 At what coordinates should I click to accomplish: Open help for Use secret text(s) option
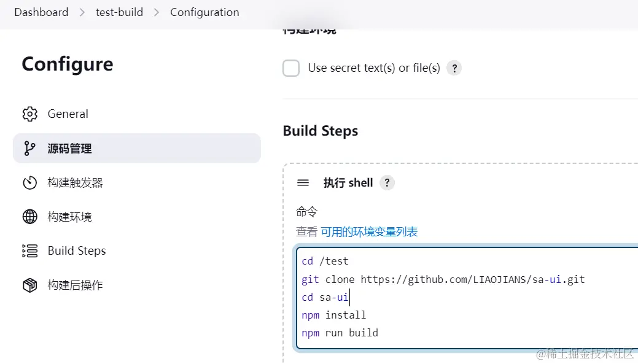pos(454,68)
